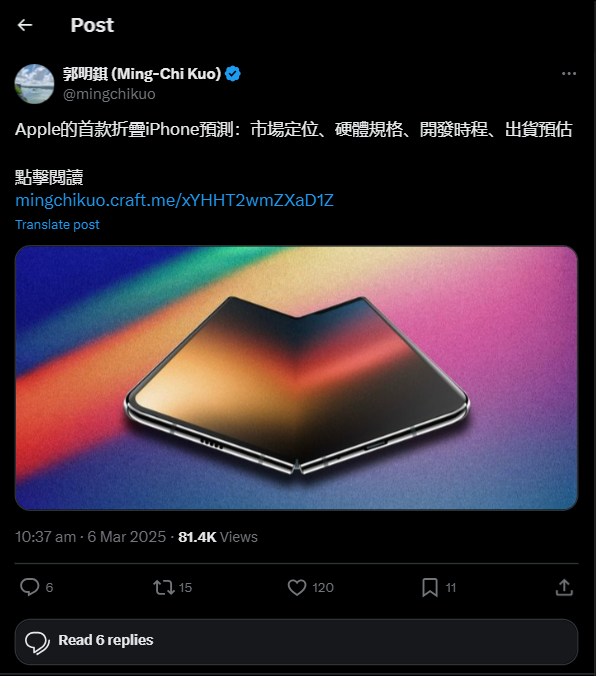Image resolution: width=596 pixels, height=676 pixels.
Task: Click the reply speech bubble icon
Action: click(30, 587)
